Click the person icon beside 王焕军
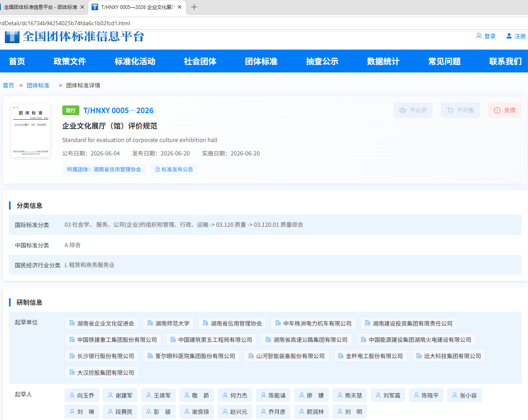The image size is (528, 420). coord(149,395)
